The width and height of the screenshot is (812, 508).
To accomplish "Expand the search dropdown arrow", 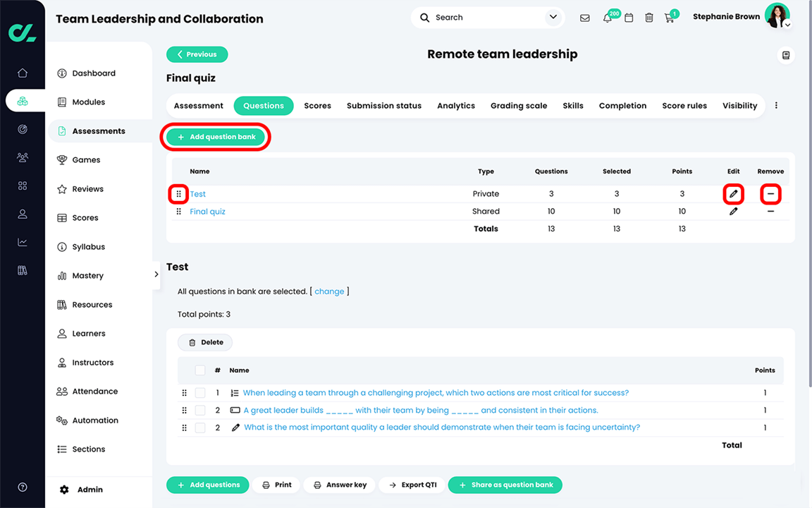I will pos(553,17).
